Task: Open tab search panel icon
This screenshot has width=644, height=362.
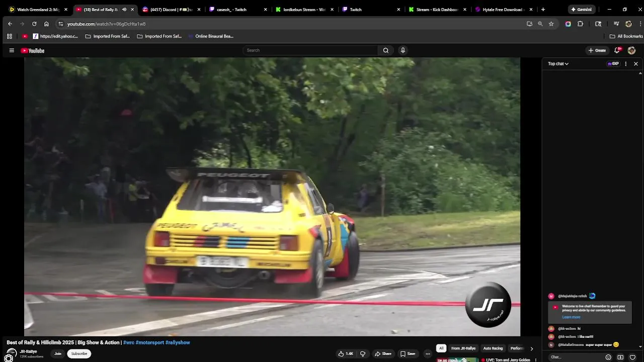Action: 598,24
